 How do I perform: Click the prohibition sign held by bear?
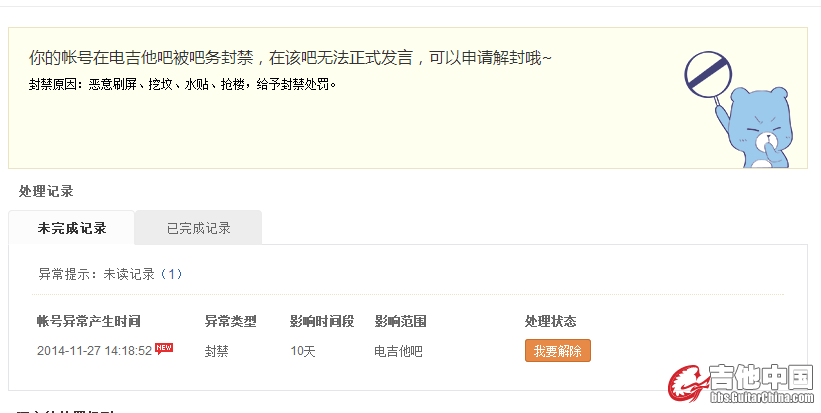708,74
